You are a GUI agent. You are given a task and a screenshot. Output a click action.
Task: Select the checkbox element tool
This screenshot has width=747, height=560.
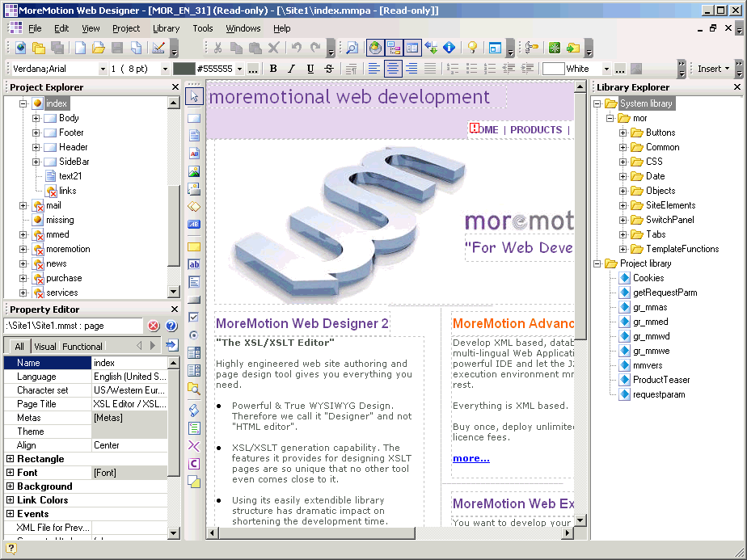(x=194, y=317)
